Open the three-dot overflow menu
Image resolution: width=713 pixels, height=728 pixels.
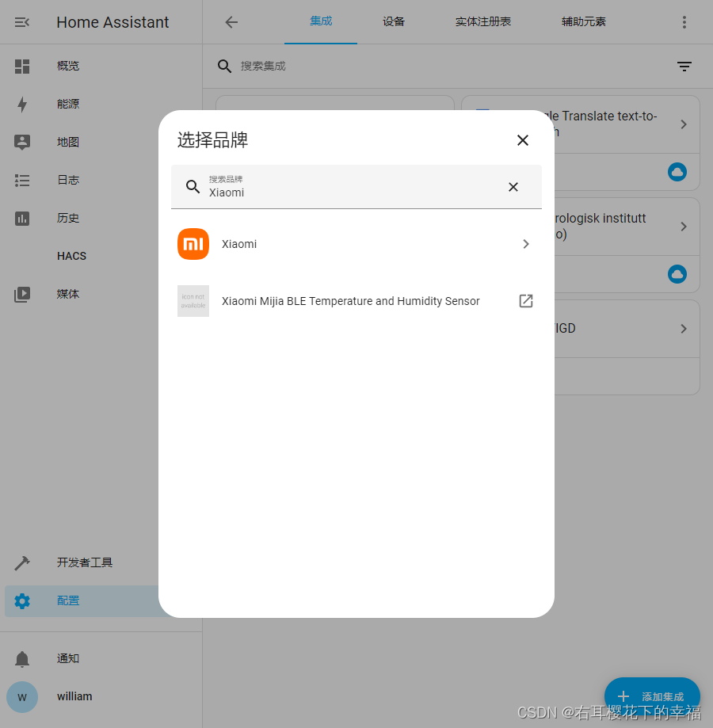[684, 22]
